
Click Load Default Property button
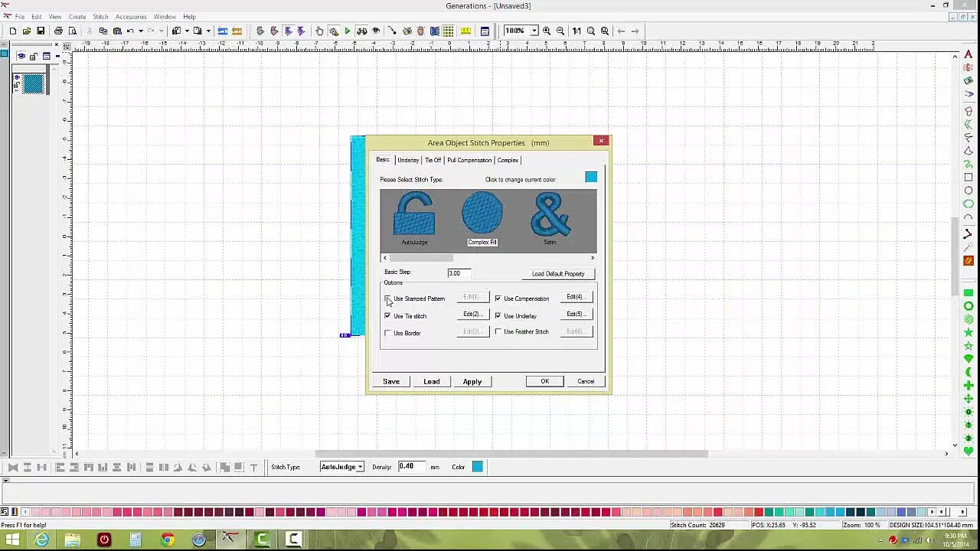(558, 273)
